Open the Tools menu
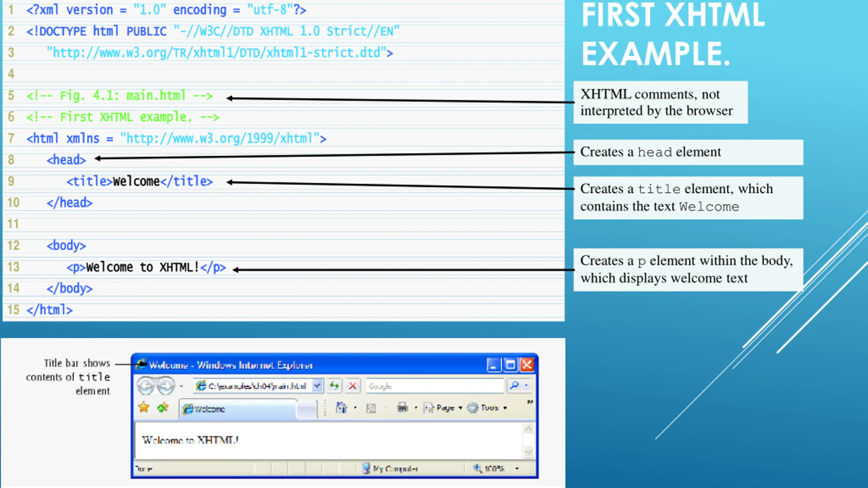The width and height of the screenshot is (868, 488). coord(487,407)
